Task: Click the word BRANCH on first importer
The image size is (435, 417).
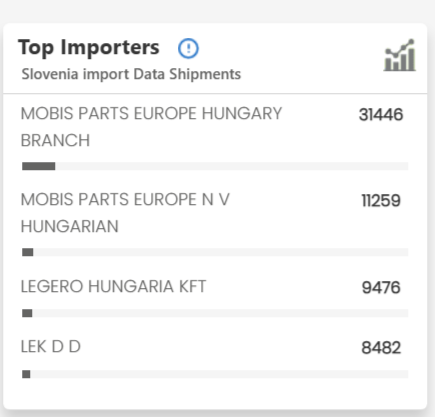Action: [x=55, y=140]
